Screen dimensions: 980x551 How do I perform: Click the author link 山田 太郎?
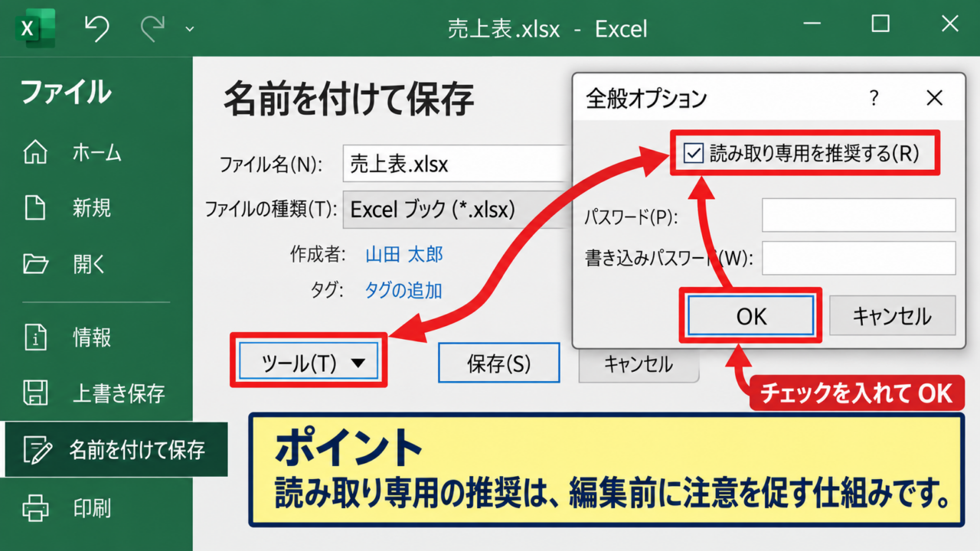tap(404, 255)
